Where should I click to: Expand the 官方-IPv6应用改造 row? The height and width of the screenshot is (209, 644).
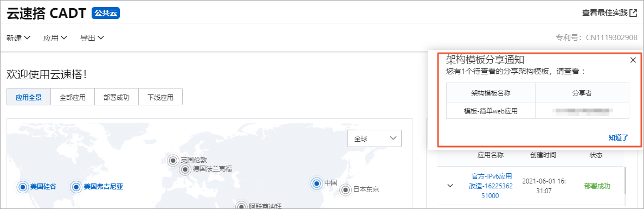[450, 186]
